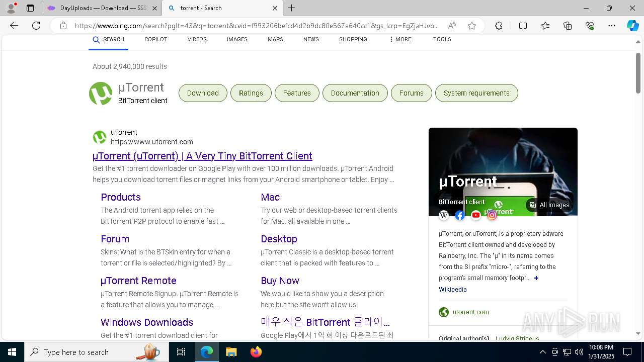Open the Wikipedia circle icon in µTorrent panel
Image resolution: width=644 pixels, height=362 pixels.
click(x=444, y=215)
